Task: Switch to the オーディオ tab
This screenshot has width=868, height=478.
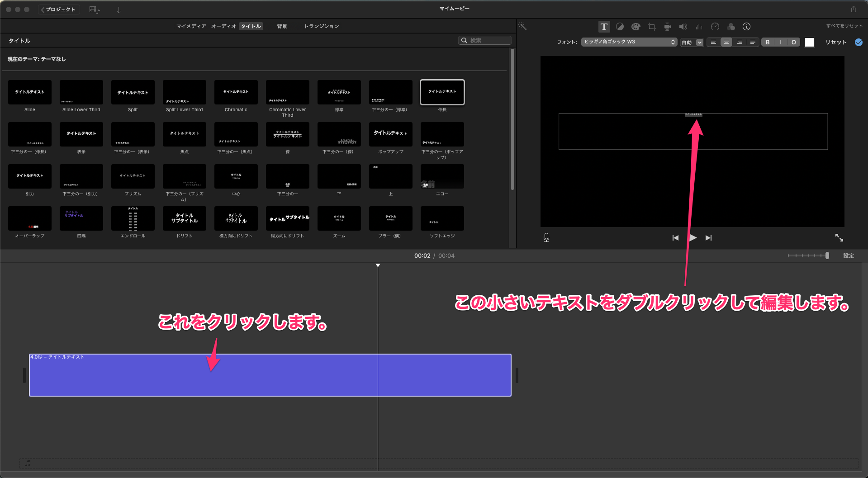Action: tap(223, 26)
